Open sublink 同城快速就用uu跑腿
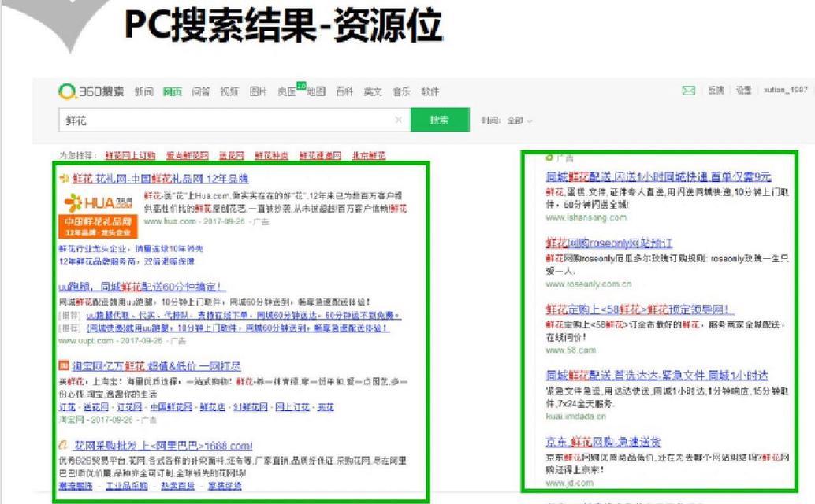The height and width of the screenshot is (504, 815). click(237, 328)
